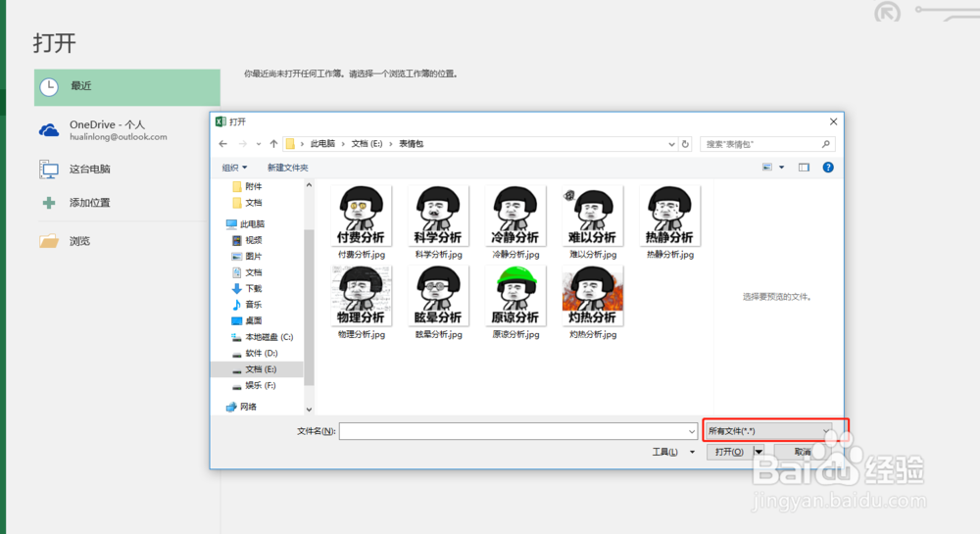
Task: Select 文档 (E:) drive
Action: (256, 369)
